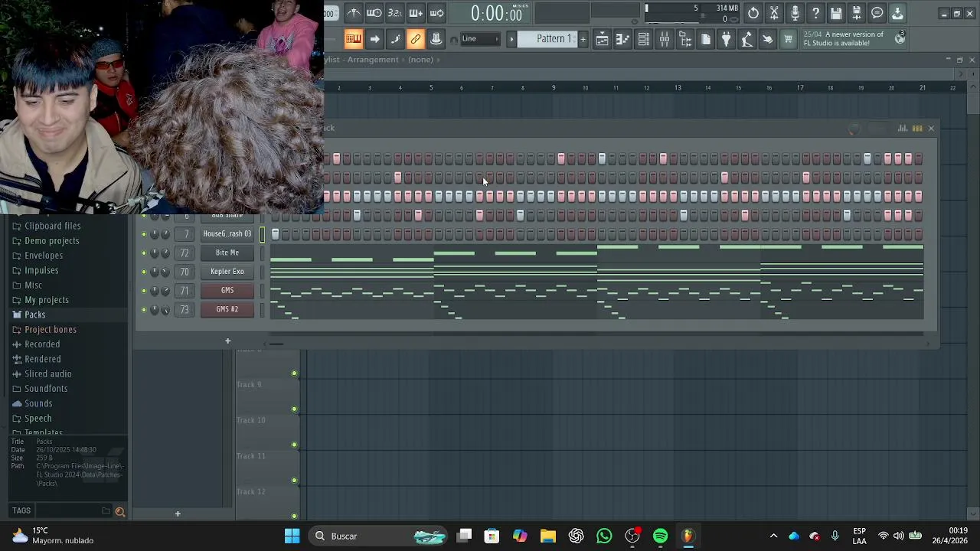Open the Piano roll view icon
Viewport: 980px width, 551px height.
(622, 39)
